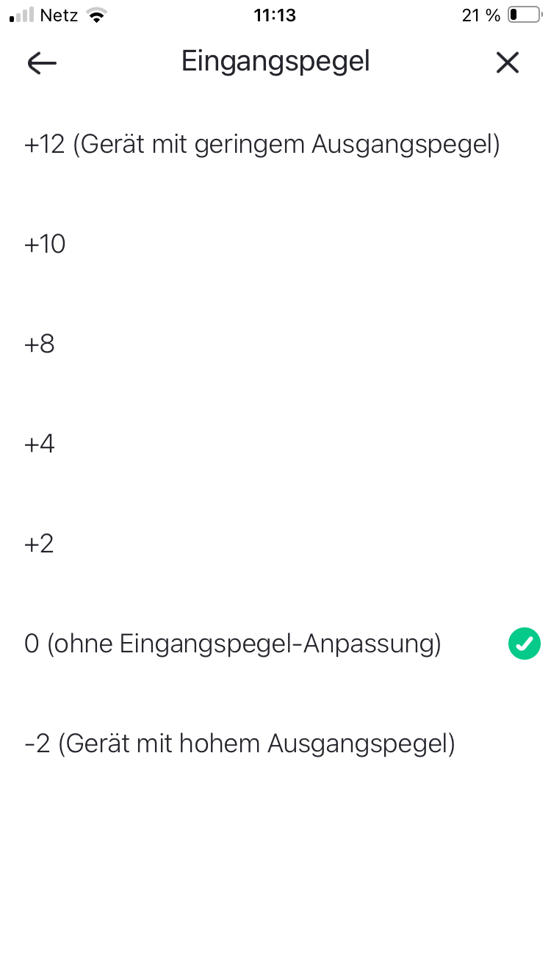Set input level to +8
The height and width of the screenshot is (980, 551).
pos(40,345)
